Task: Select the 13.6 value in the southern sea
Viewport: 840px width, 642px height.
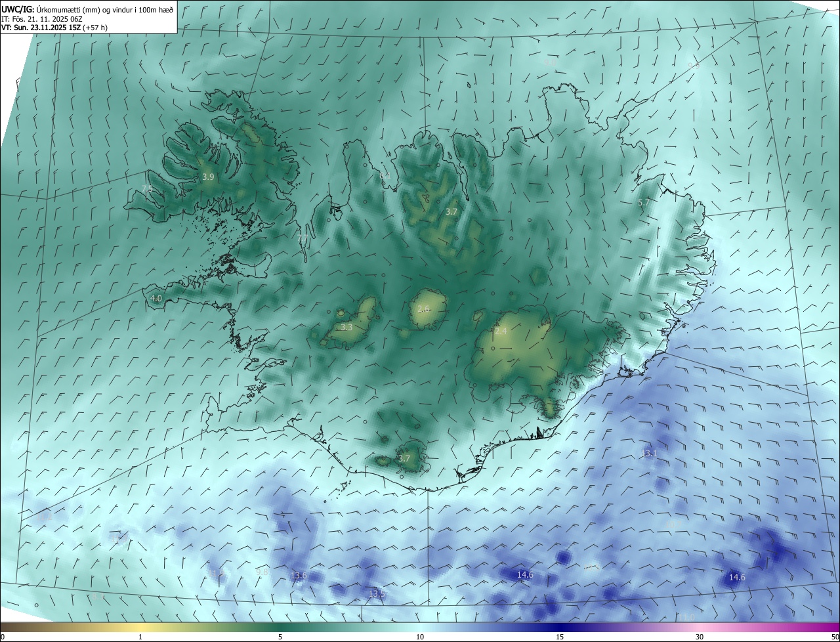Action: coord(299,575)
